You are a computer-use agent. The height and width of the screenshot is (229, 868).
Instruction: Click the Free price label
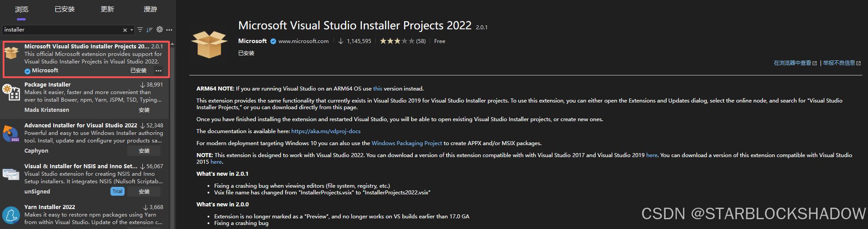click(x=440, y=41)
